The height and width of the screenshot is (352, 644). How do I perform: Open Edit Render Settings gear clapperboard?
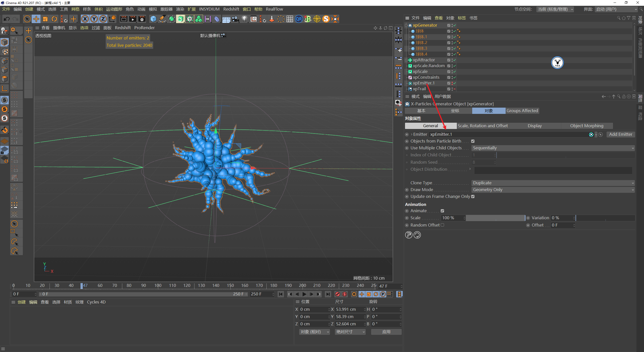142,19
